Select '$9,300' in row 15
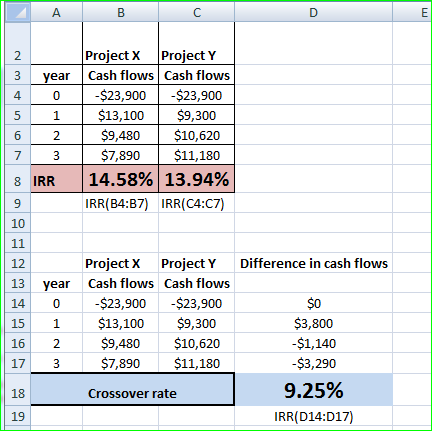Image resolution: width=432 pixels, height=431 pixels. 197,323
